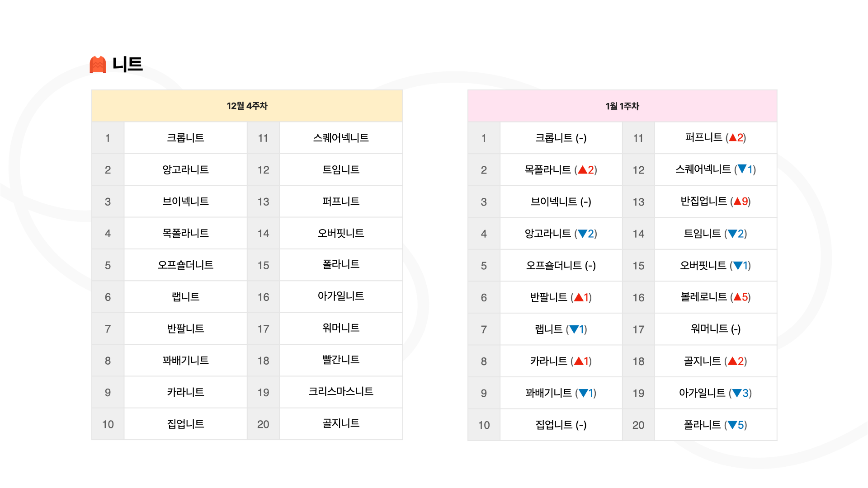Image resolution: width=868 pixels, height=488 pixels.
Task: Click 카라니트 in the 12월 4주차 table
Action: pyautogui.click(x=185, y=392)
